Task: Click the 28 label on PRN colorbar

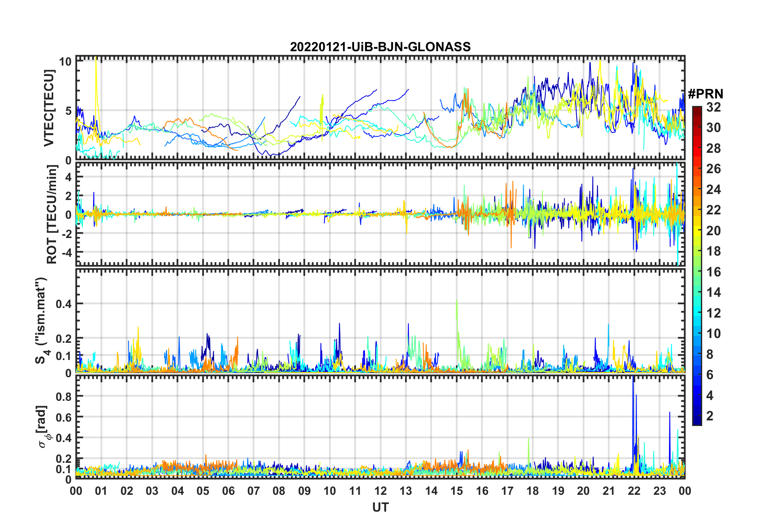Action: click(x=713, y=148)
